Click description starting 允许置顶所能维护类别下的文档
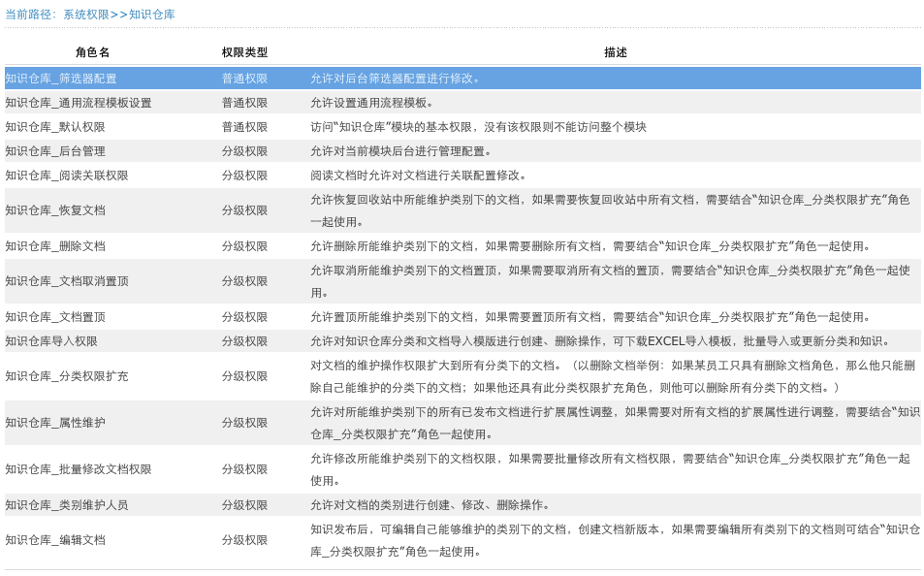The width and height of the screenshot is (924, 576). click(591, 316)
